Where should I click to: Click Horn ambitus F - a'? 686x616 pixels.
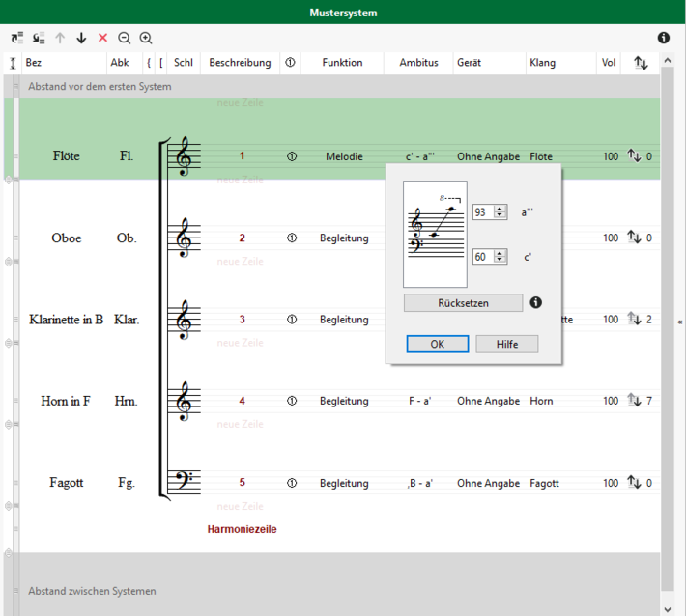419,401
